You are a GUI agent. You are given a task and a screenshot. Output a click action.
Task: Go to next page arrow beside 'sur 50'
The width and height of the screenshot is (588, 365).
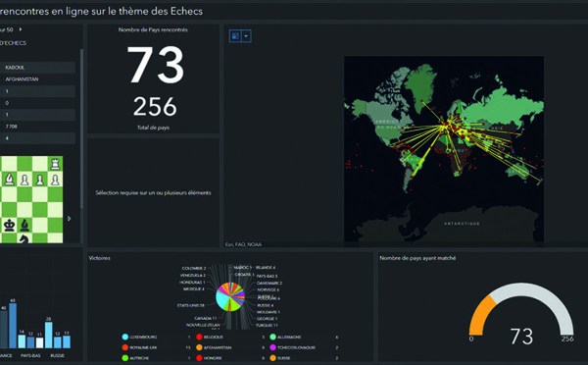[21, 29]
